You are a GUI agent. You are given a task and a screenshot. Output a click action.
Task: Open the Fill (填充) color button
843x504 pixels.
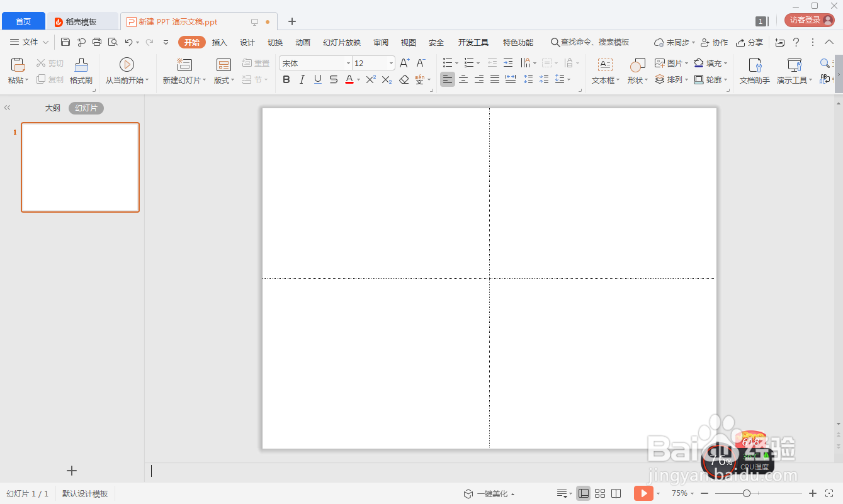pyautogui.click(x=711, y=63)
